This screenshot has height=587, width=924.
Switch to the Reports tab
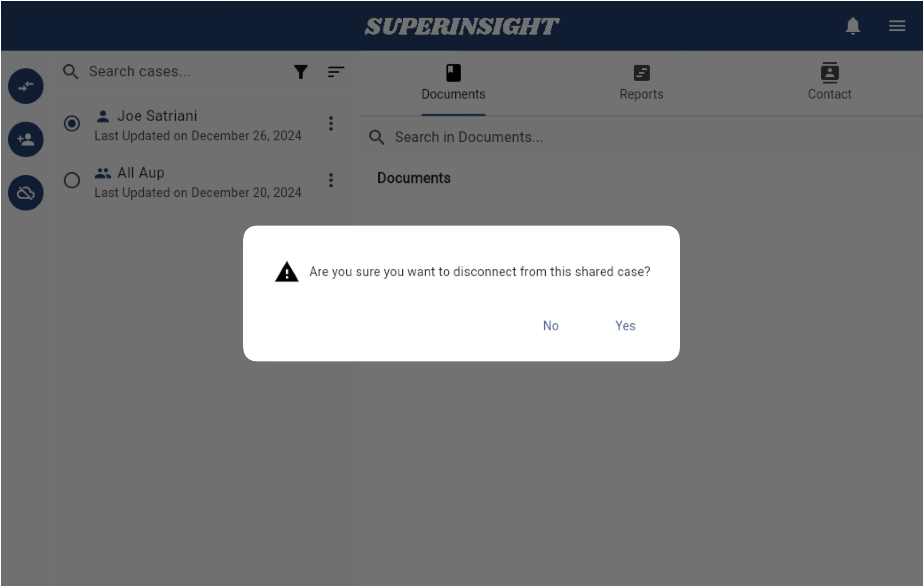641,81
